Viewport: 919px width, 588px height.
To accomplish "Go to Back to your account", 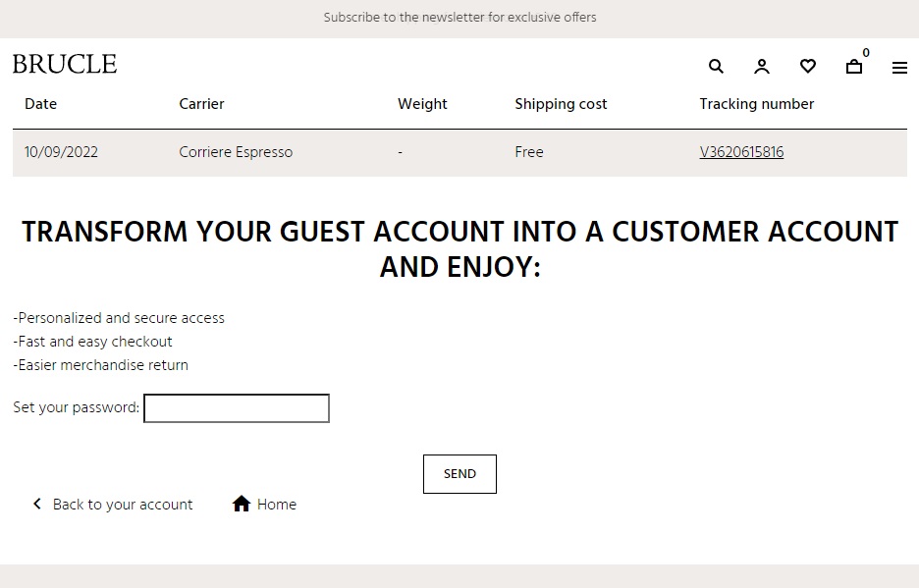I will [x=123, y=505].
